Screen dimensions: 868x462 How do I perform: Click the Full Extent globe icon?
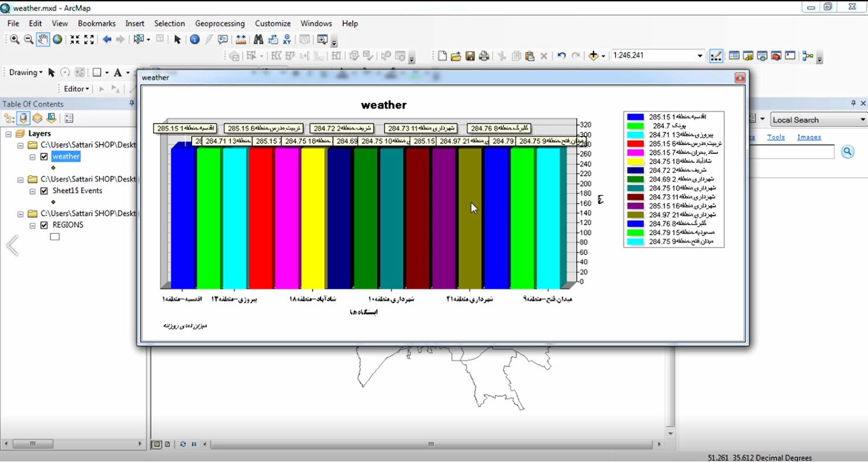[57, 39]
